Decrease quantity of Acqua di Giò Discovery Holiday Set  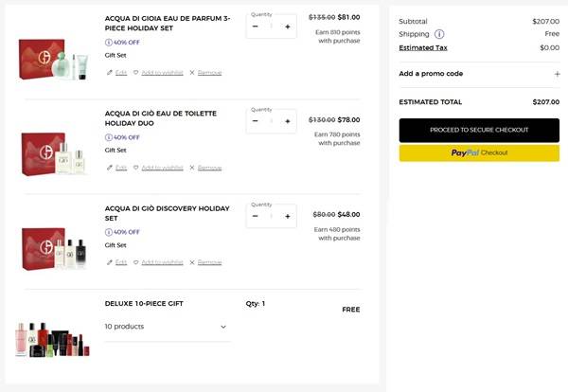(256, 216)
